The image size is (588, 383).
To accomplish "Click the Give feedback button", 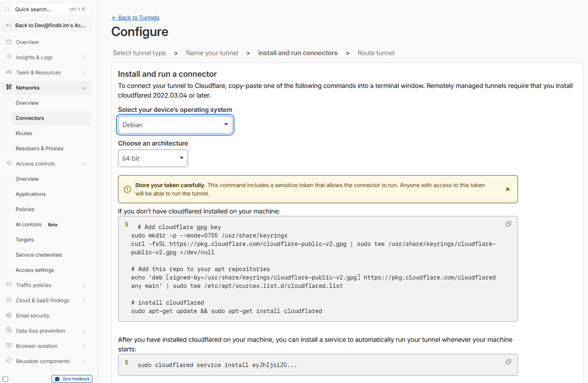I will pos(72,379).
